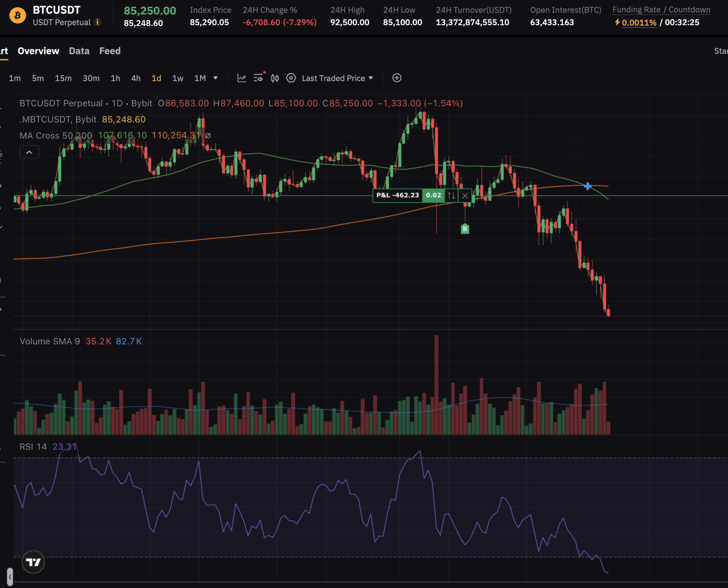Open the Feed tab
Image resolution: width=728 pixels, height=588 pixels.
110,51
